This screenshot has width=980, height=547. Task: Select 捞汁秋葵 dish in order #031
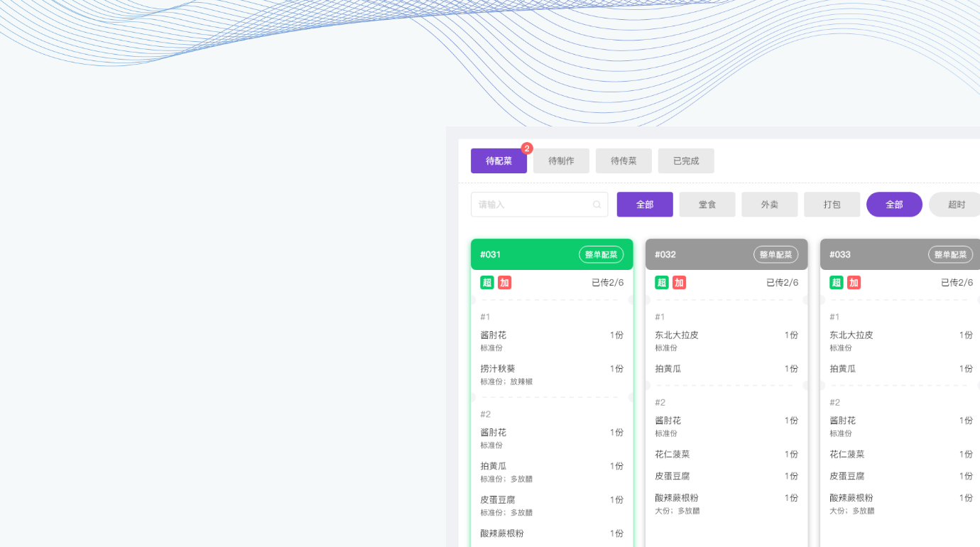498,369
